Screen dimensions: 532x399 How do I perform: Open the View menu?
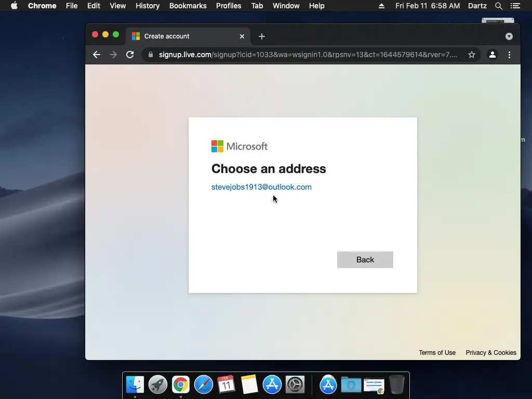118,6
